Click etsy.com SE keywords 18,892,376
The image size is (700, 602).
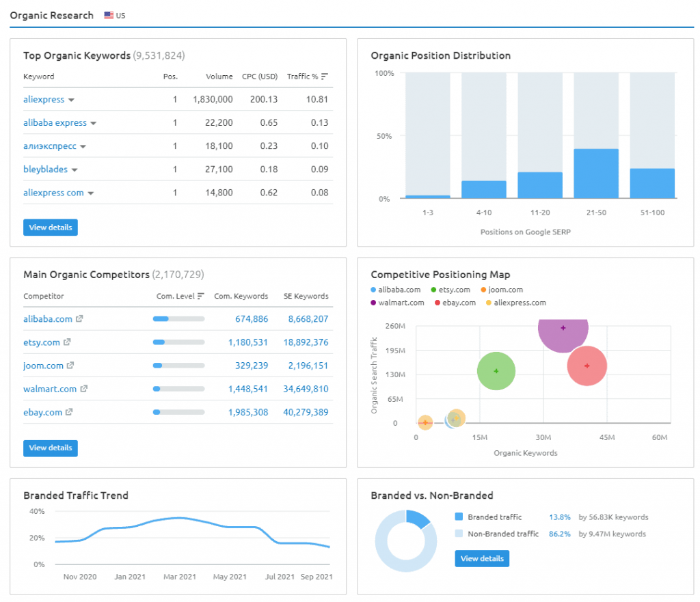click(306, 342)
